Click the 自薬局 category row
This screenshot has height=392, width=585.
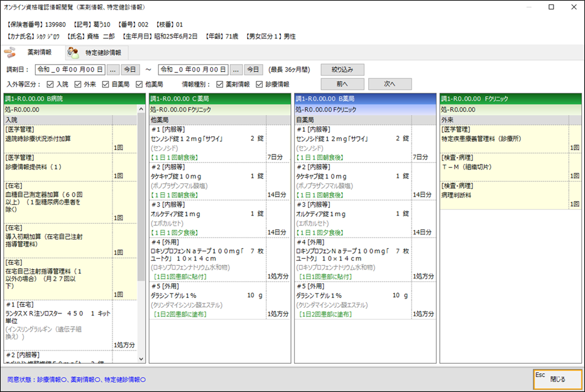[x=365, y=120]
